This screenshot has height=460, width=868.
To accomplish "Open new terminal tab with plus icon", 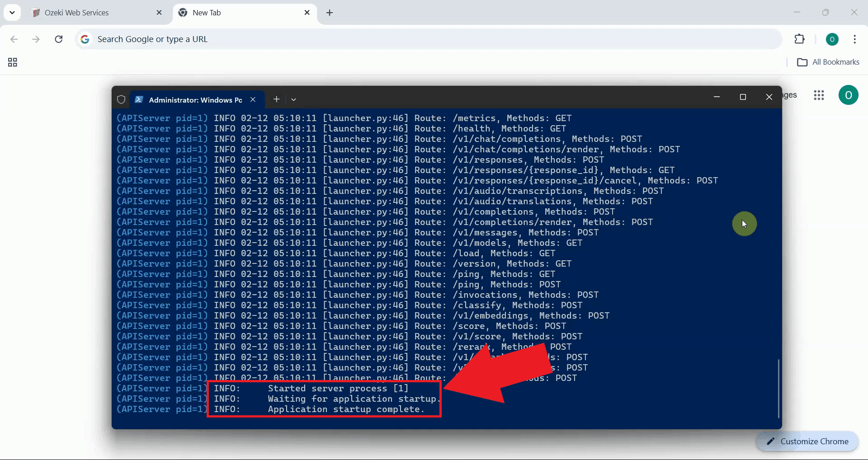I will [x=276, y=99].
